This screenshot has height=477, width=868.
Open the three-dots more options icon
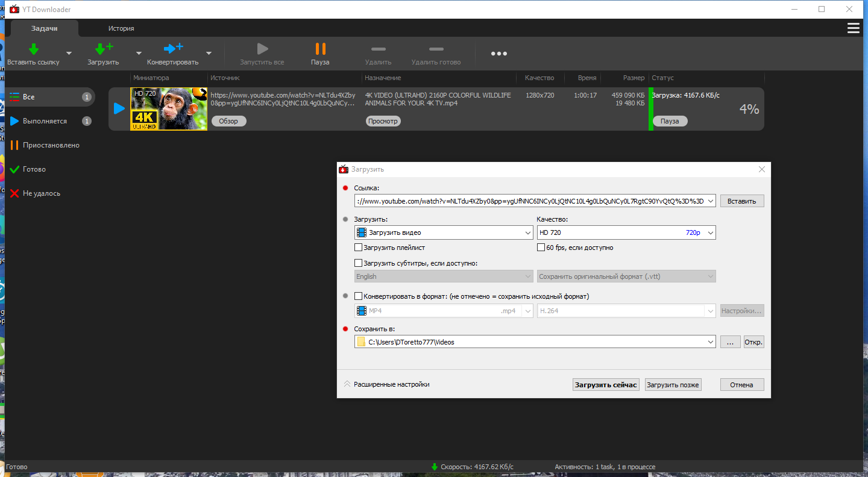(498, 54)
